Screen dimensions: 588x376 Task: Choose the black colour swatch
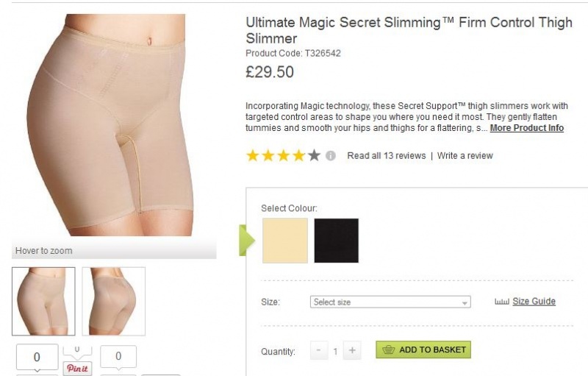click(337, 241)
